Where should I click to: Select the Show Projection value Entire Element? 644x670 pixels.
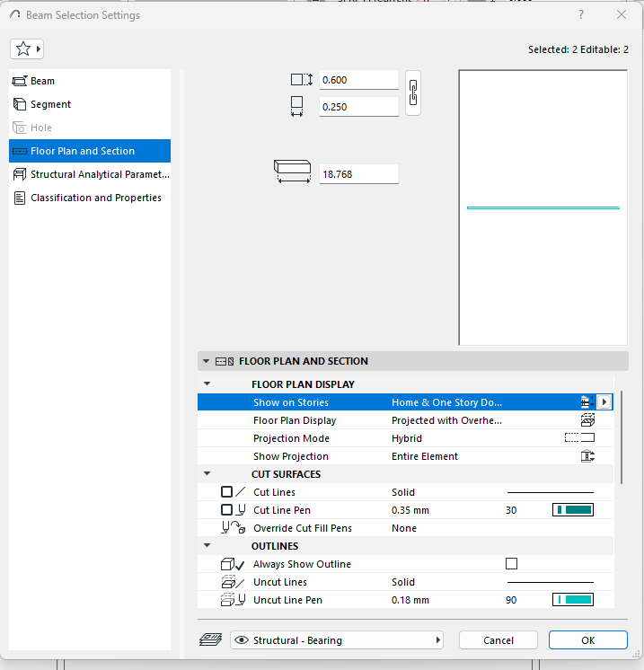click(424, 456)
